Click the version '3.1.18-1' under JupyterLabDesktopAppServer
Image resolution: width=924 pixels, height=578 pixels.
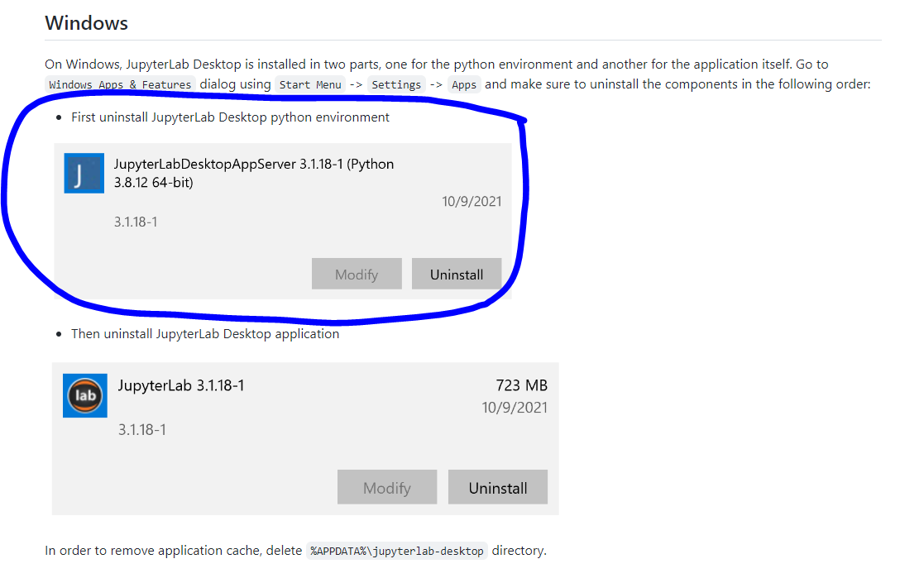pyautogui.click(x=136, y=222)
